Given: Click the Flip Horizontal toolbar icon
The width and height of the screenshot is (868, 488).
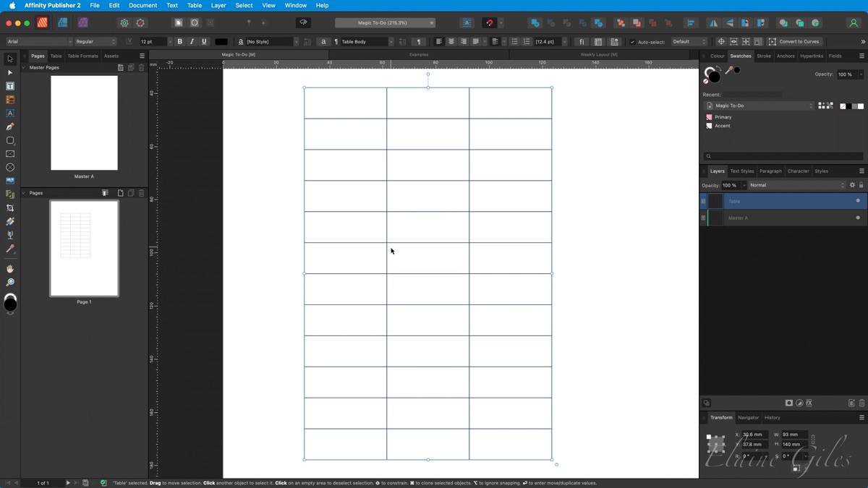Looking at the screenshot, I should pos(713,23).
